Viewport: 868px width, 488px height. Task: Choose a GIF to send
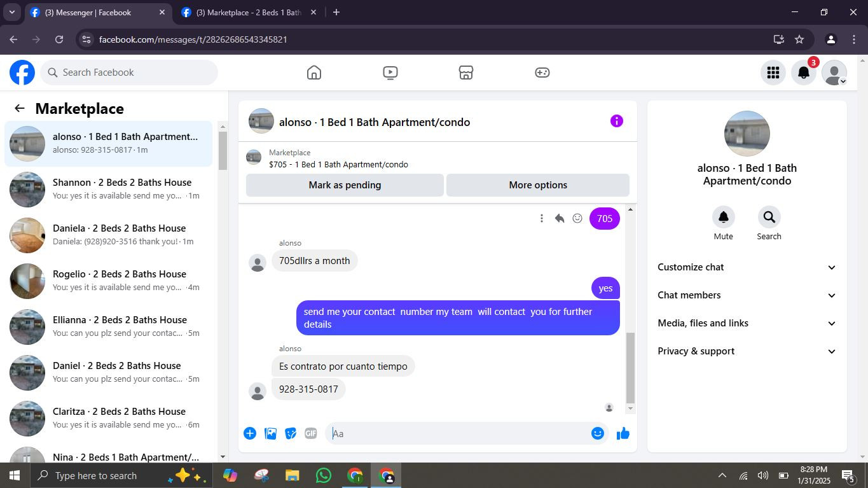point(311,433)
